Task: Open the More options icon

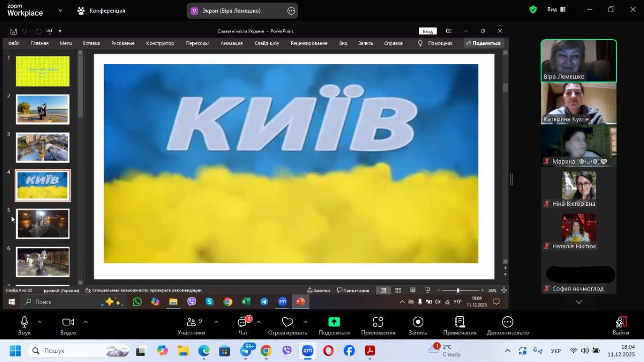Action: tap(507, 322)
